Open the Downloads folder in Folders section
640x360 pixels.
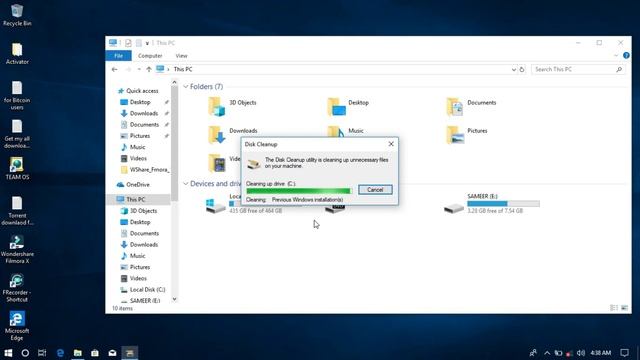coord(233,134)
